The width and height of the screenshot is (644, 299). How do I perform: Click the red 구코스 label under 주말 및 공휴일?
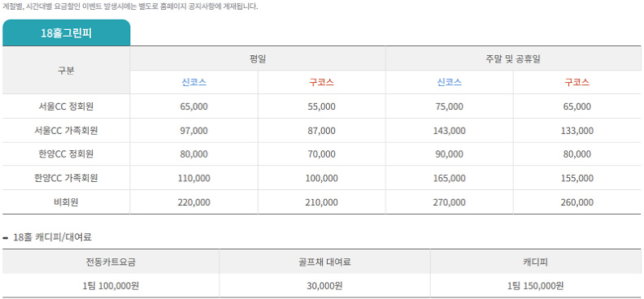click(577, 82)
